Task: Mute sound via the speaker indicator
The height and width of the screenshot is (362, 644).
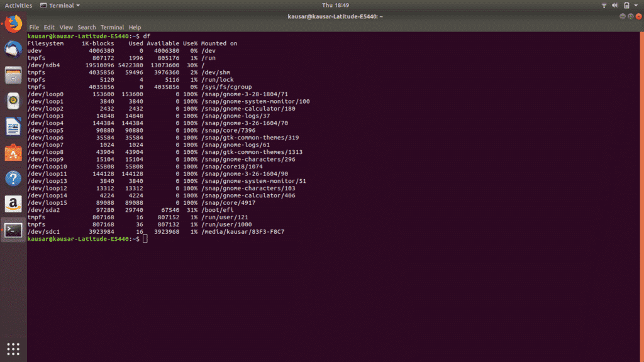Action: tap(614, 5)
